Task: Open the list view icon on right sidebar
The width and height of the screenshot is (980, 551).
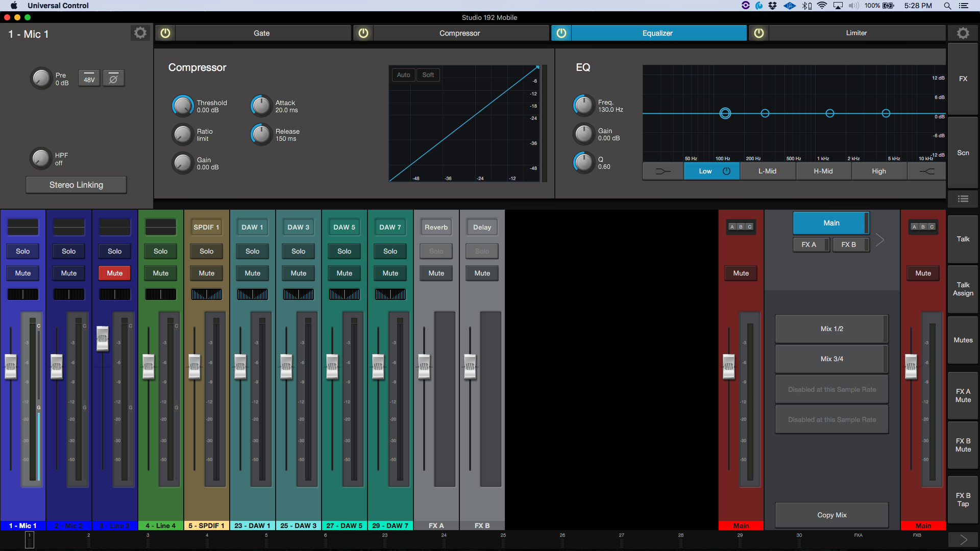Action: pos(963,199)
